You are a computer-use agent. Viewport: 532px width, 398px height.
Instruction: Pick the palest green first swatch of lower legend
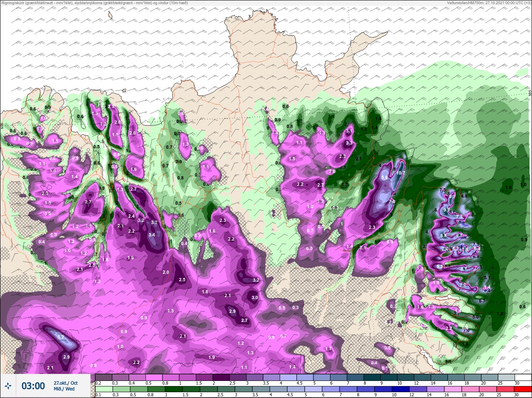click(103, 389)
